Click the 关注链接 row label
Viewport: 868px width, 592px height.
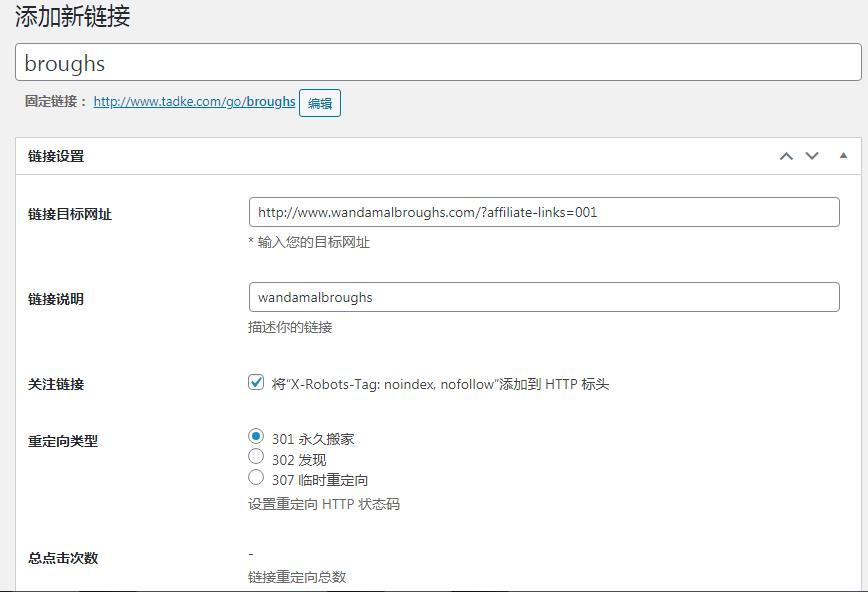(56, 384)
